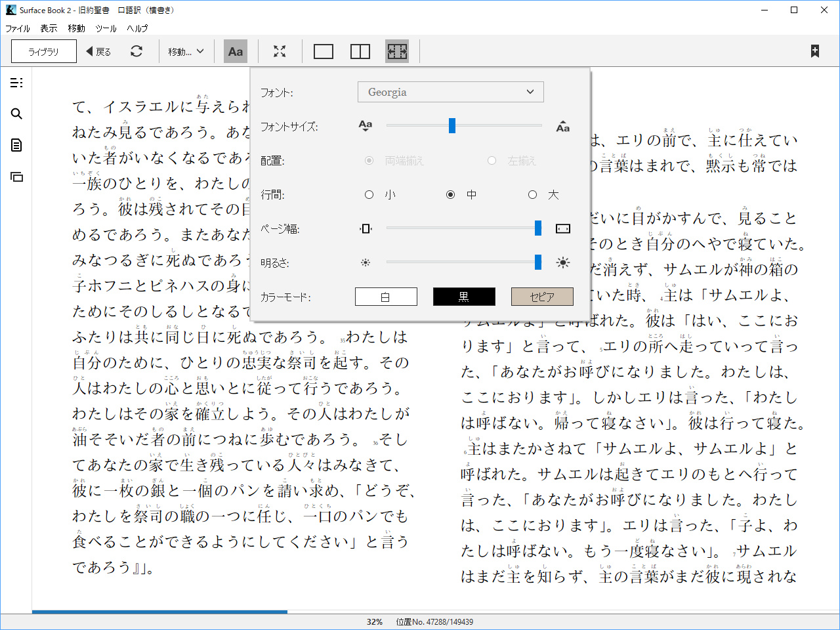Viewport: 840px width, 630px height.
Task: Open the search magnifier in sidebar
Action: point(16,114)
